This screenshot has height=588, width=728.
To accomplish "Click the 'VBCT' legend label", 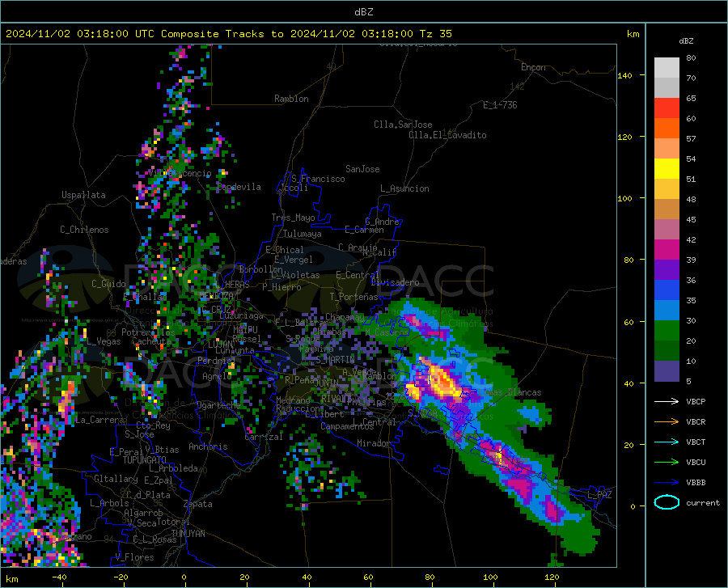I will coord(696,442).
